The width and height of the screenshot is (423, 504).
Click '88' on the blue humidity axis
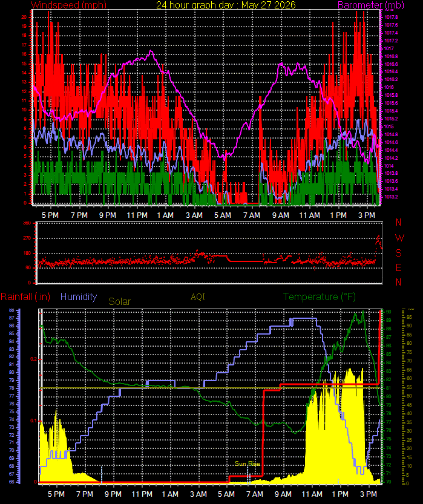coord(11,310)
